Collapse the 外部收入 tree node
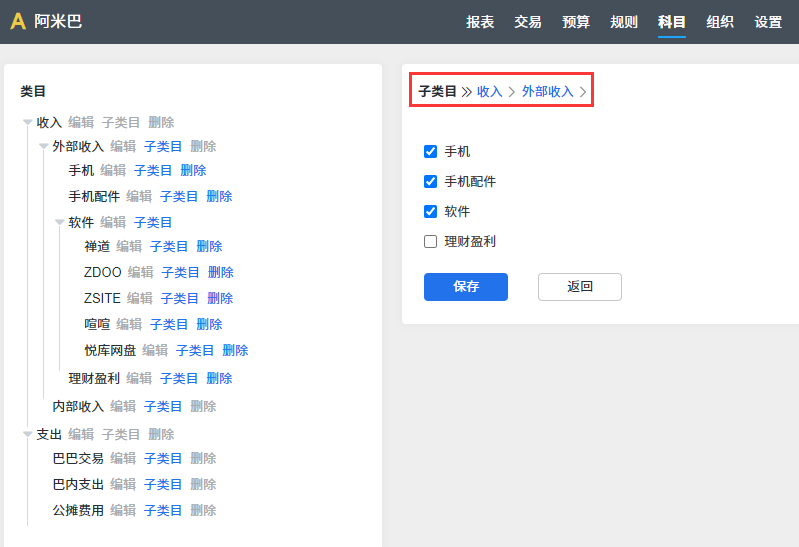This screenshot has height=547, width=799. pos(43,147)
